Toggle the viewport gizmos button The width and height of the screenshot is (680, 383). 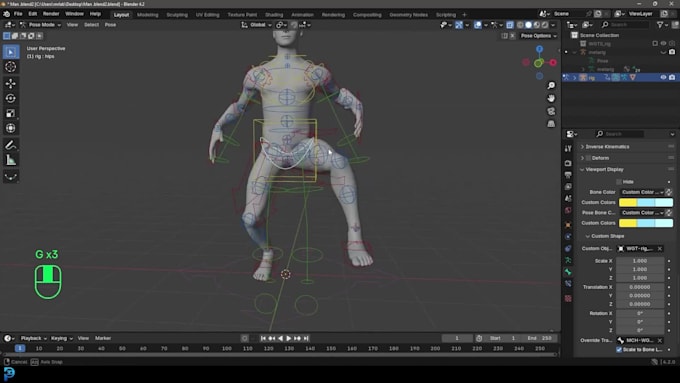[x=459, y=25]
